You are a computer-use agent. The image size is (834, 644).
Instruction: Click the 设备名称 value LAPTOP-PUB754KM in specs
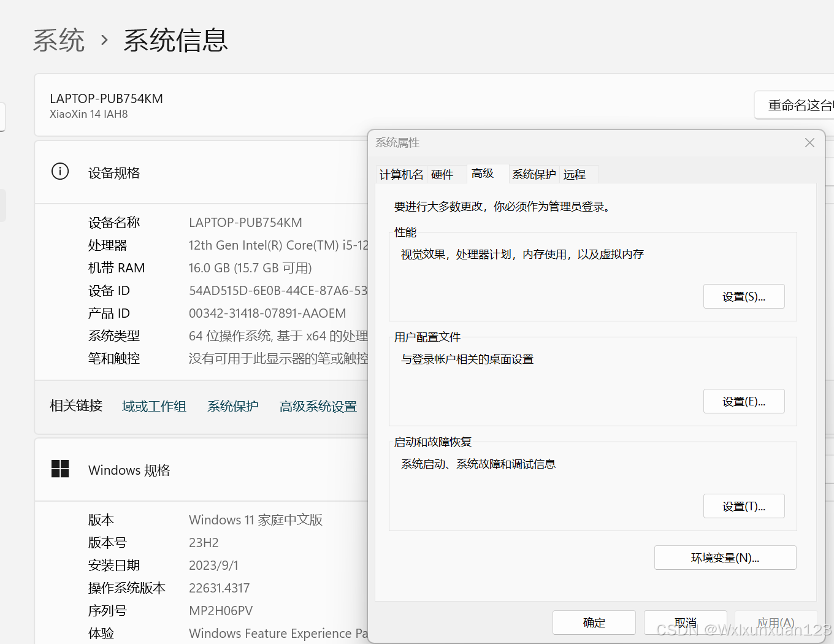pos(245,223)
